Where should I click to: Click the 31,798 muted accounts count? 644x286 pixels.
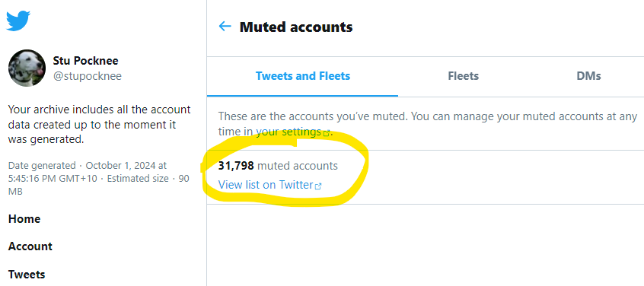(x=278, y=166)
